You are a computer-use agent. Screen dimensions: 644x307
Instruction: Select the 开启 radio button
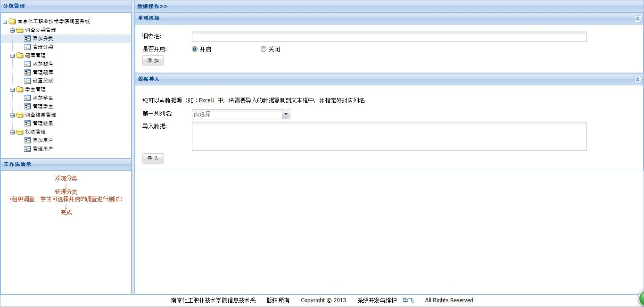195,49
